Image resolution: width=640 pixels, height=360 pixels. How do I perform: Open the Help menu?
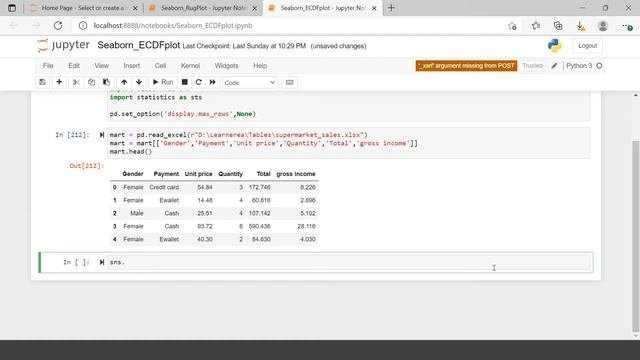point(260,66)
